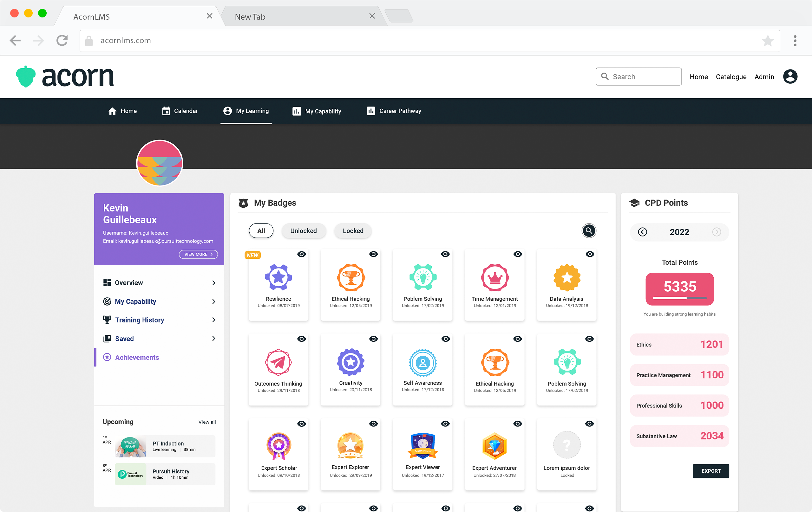Show details of the Creativity badge via eye icon
Viewport: 812px width, 512px height.
pos(374,339)
